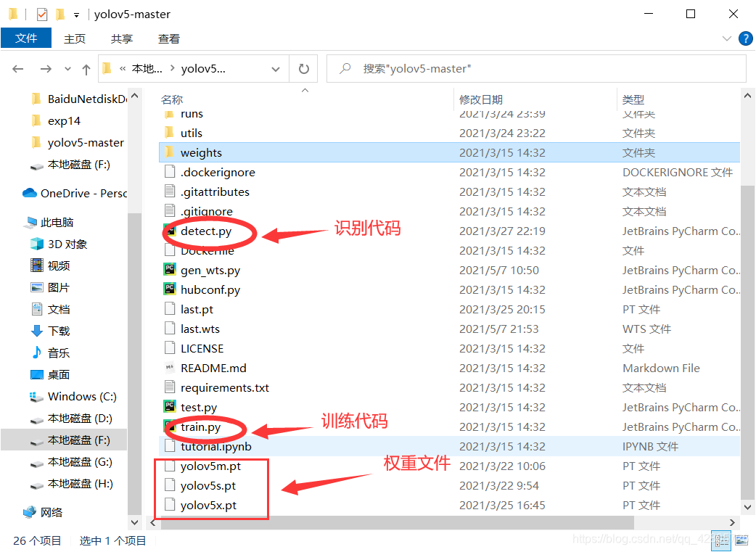Screen dimensions: 756x552
Task: Select the BaiduNetdiskDownload folder in sidebar
Action: (x=80, y=99)
